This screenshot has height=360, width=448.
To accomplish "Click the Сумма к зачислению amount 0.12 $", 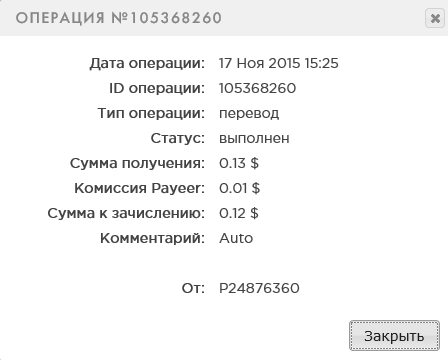I will tap(239, 213).
